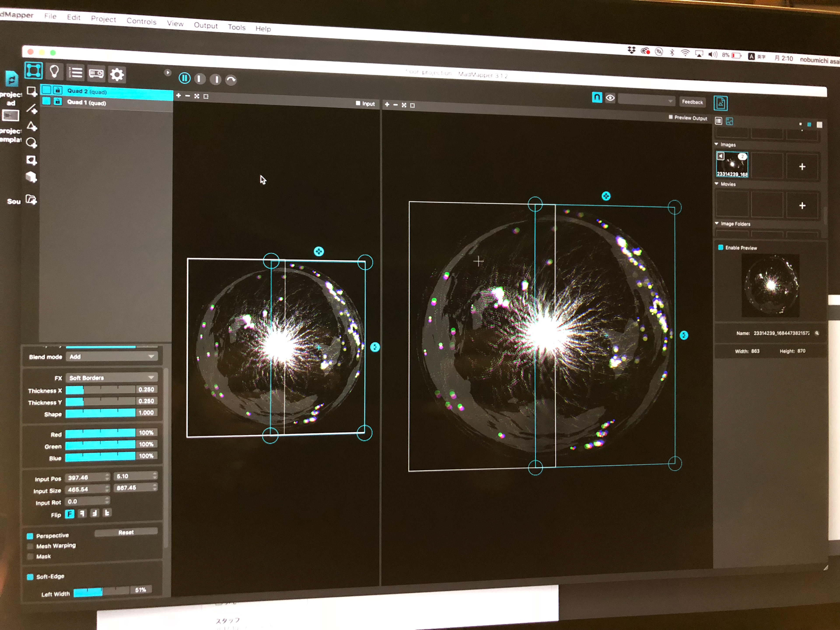Zoom out on the Input view
Viewport: 840px width, 630px height.
tap(188, 96)
